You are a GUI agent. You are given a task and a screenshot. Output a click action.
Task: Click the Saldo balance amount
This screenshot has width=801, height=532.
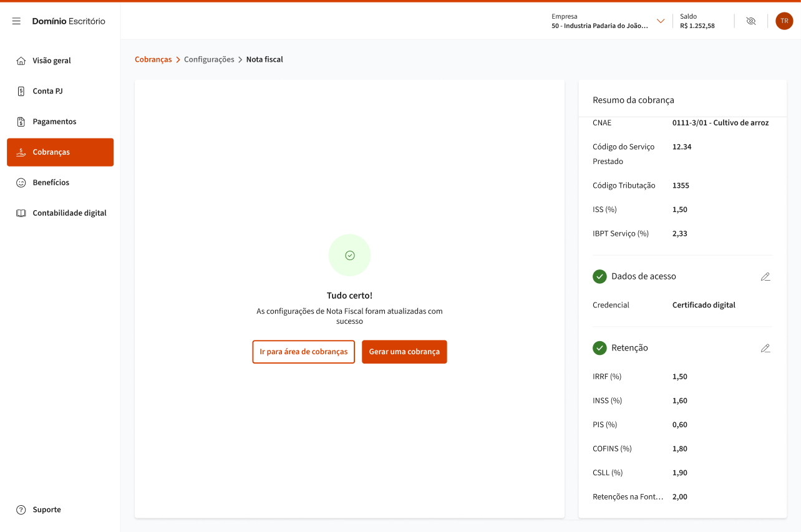(x=697, y=26)
